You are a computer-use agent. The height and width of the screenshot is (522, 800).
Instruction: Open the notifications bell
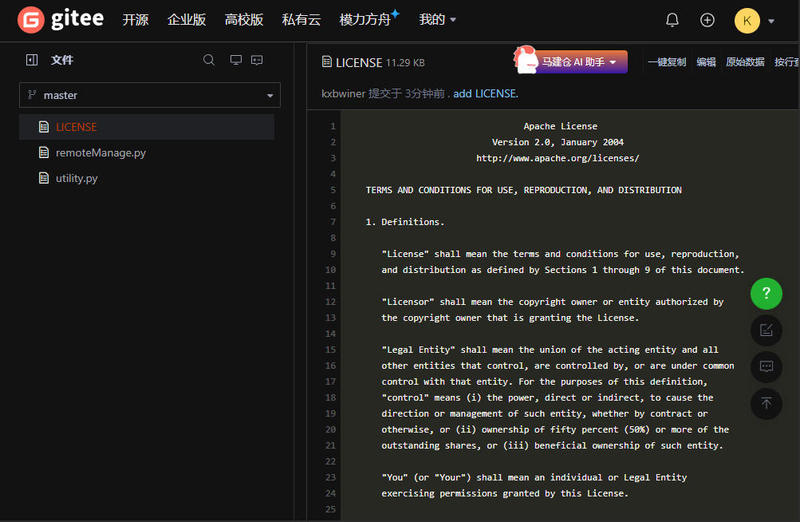pyautogui.click(x=672, y=20)
